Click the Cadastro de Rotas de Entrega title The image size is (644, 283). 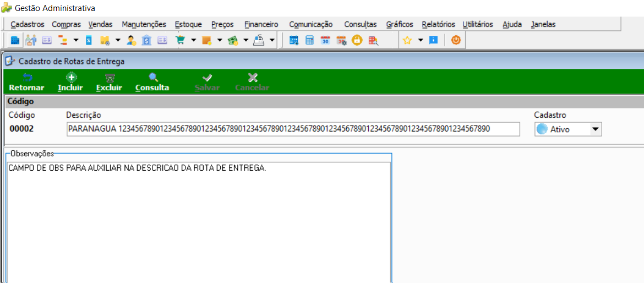(72, 62)
